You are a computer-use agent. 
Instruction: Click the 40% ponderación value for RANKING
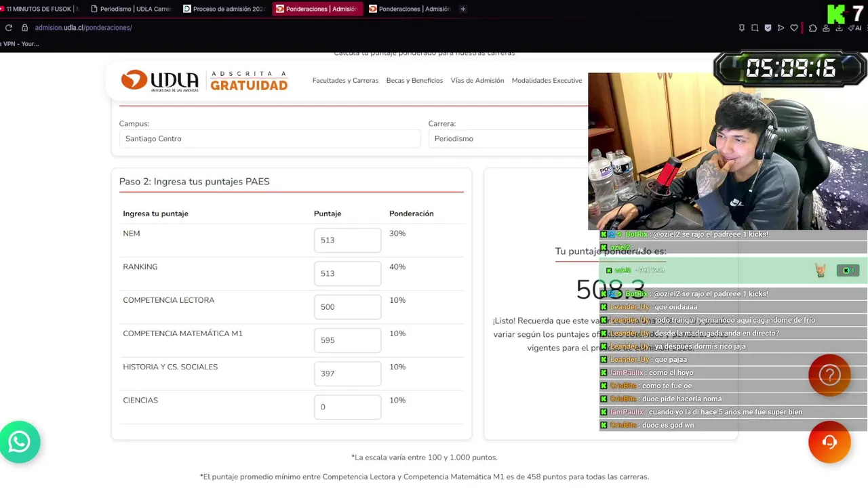click(x=397, y=267)
